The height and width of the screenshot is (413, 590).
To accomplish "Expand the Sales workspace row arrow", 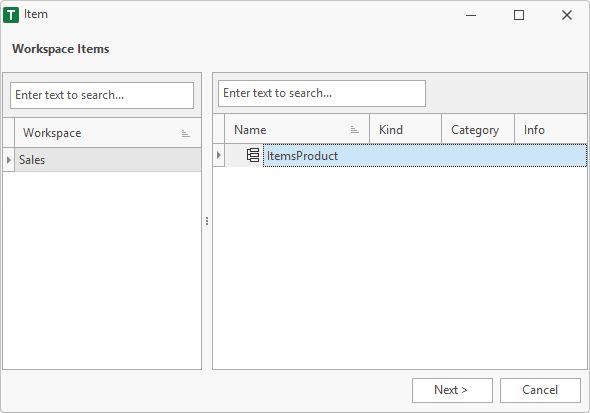I will coord(9,160).
